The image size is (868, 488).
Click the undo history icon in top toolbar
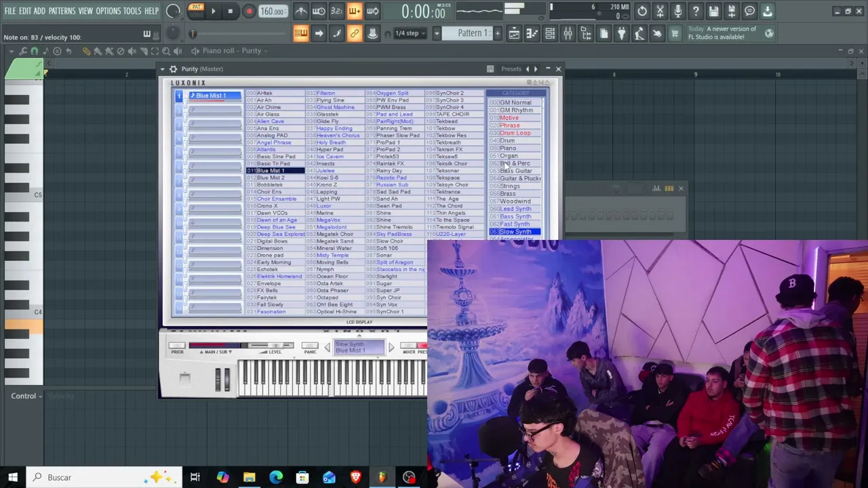tap(642, 12)
